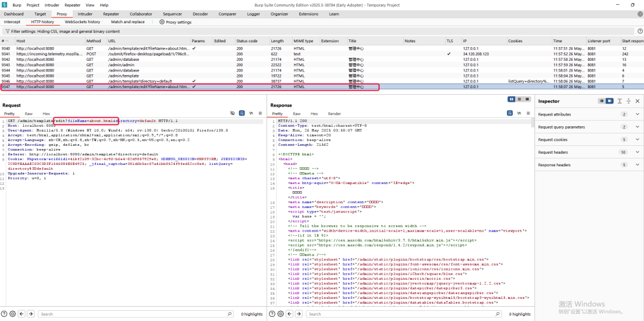
Task: Open search settings gear below the Request
Action: coord(13,314)
